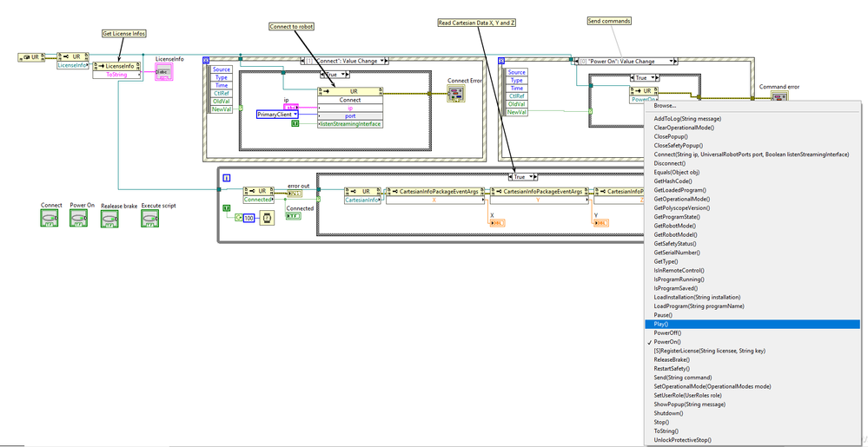Image resolution: width=868 pixels, height=447 pixels.
Task: Click the Command error cluster indicator
Action: (779, 96)
